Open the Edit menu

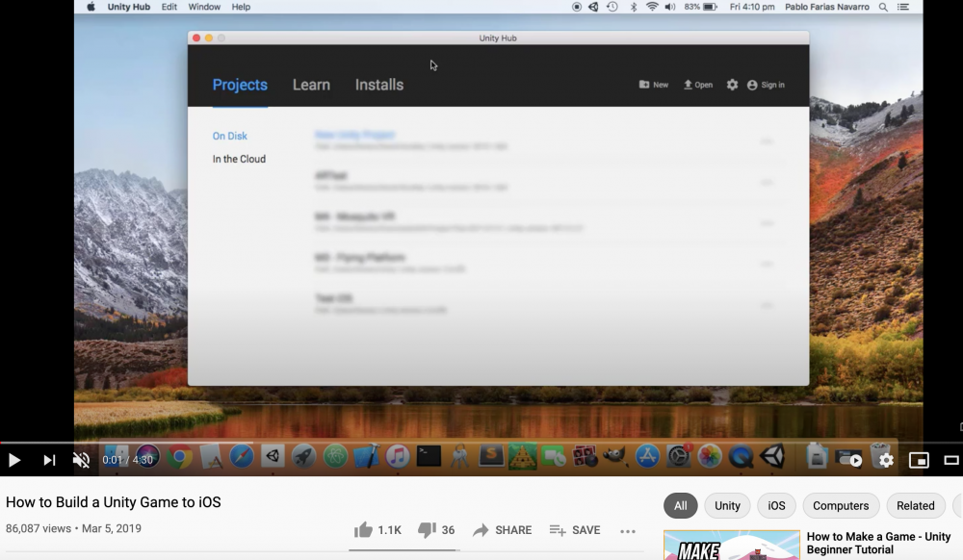tap(169, 7)
